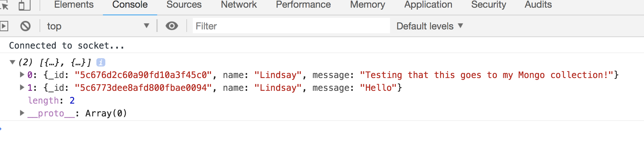Open the Default levels dropdown

tap(430, 26)
